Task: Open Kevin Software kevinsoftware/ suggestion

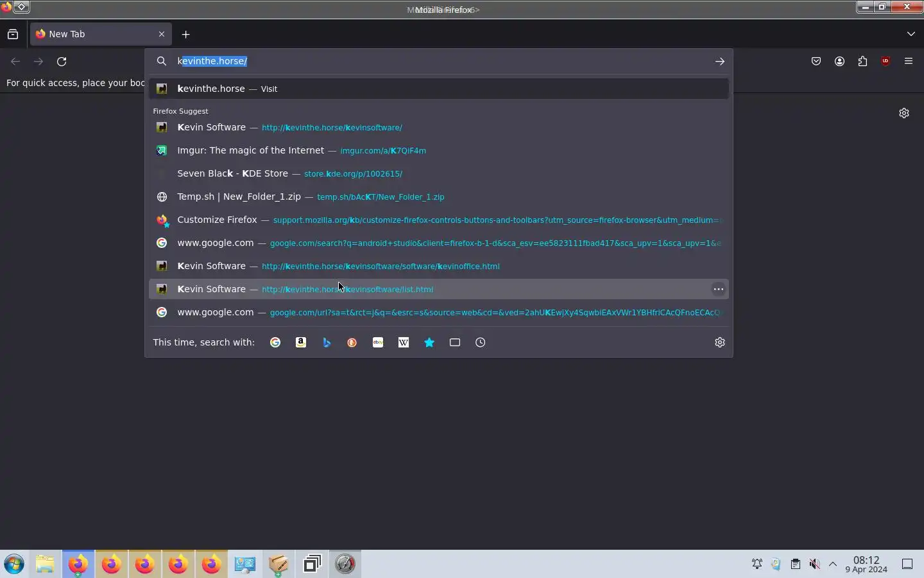Action: click(x=439, y=127)
